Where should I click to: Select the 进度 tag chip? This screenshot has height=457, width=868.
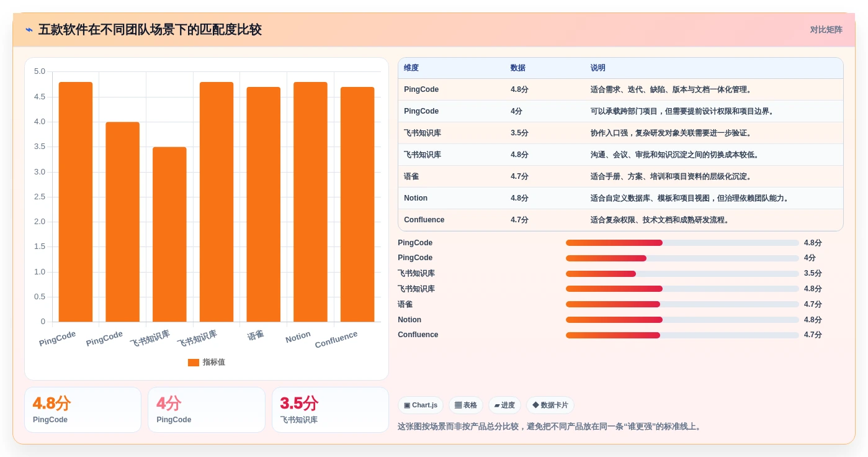[x=504, y=405]
